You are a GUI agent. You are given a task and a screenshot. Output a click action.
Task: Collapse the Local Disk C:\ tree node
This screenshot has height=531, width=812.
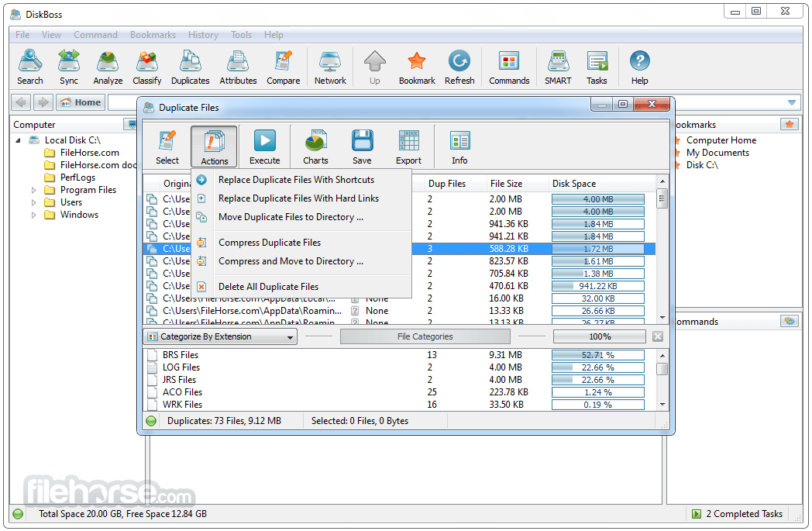19,140
